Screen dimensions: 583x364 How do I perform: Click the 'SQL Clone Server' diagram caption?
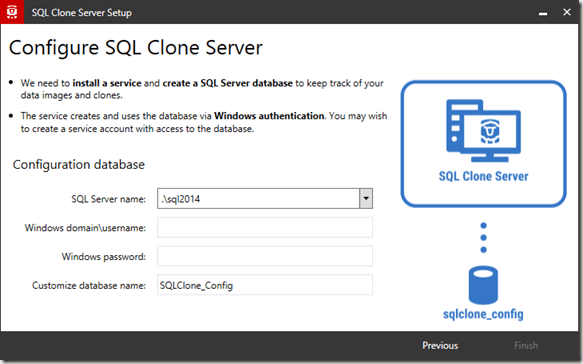point(483,176)
